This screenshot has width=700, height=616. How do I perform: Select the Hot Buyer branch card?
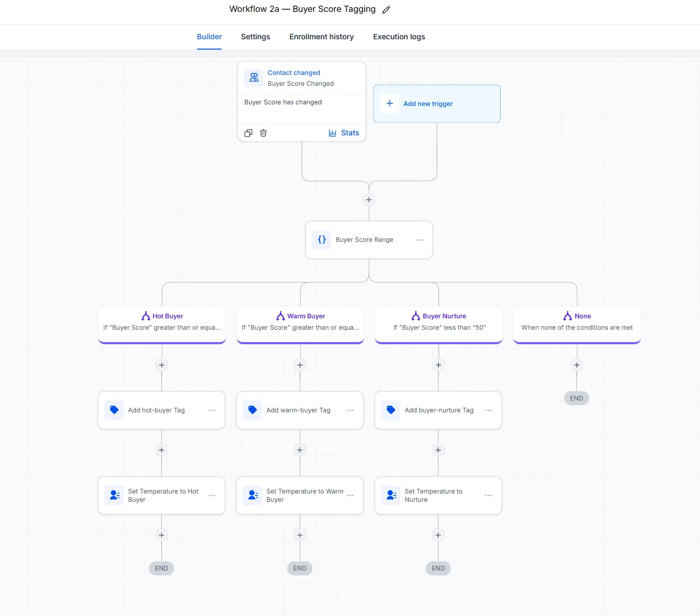[x=162, y=325]
